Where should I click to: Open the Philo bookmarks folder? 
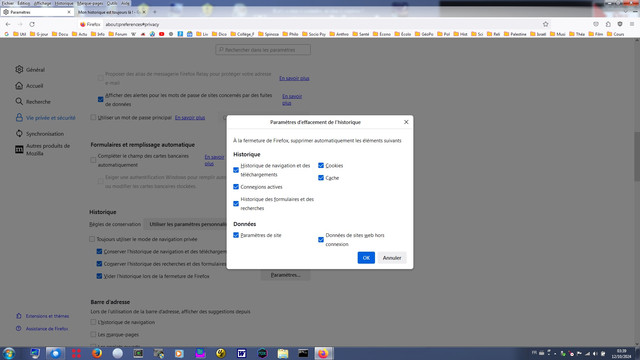click(x=290, y=34)
